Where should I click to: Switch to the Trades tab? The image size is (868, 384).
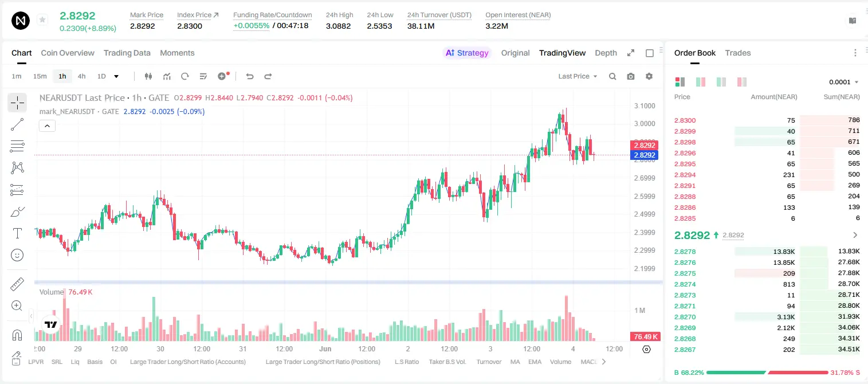[738, 53]
